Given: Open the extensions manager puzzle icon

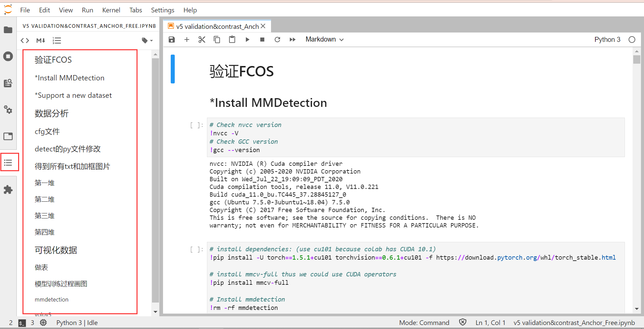Looking at the screenshot, I should coord(8,190).
